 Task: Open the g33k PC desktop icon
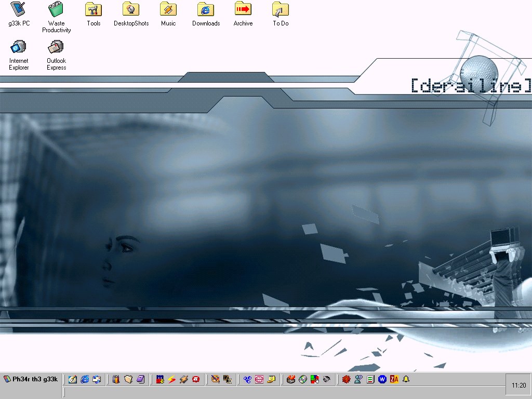click(x=19, y=9)
